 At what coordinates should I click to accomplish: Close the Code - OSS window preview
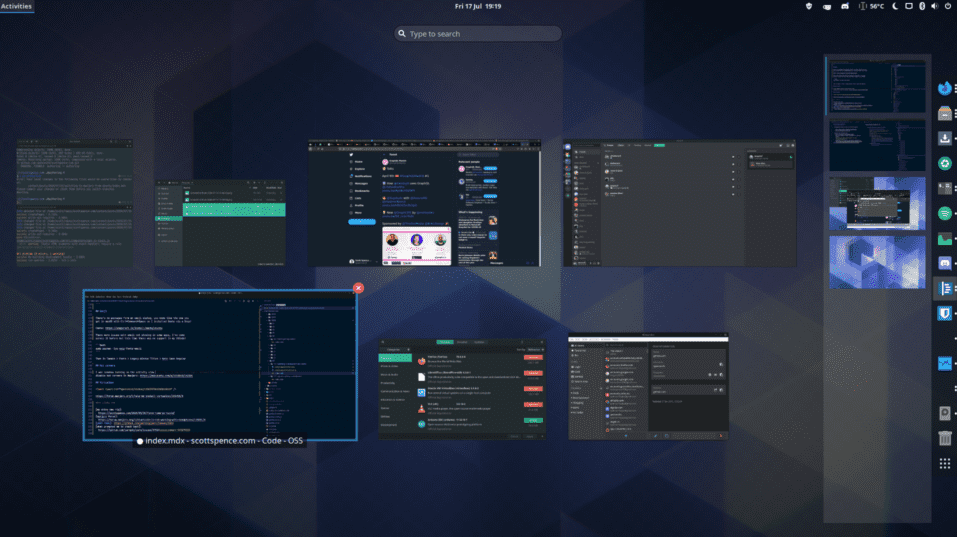click(x=358, y=288)
